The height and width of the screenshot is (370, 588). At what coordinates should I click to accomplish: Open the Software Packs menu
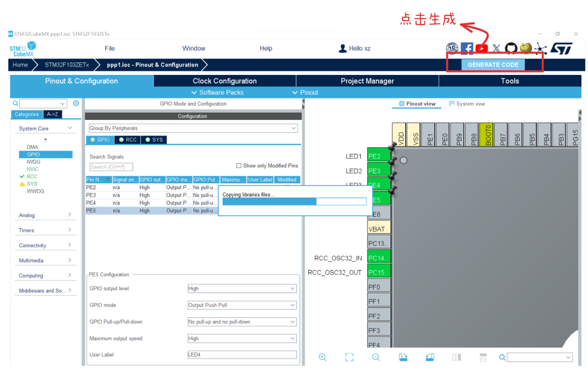[218, 93]
